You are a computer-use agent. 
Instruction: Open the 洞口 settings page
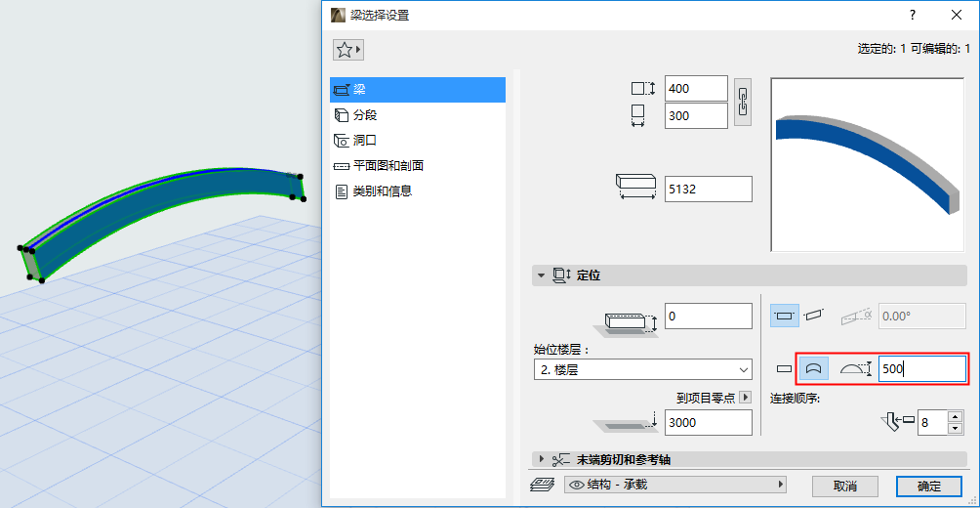[x=418, y=141]
